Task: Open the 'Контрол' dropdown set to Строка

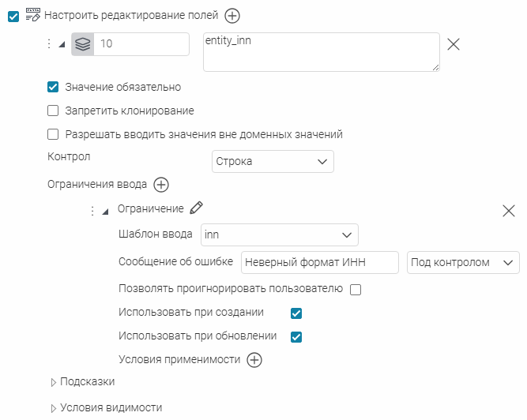Action: tap(273, 161)
